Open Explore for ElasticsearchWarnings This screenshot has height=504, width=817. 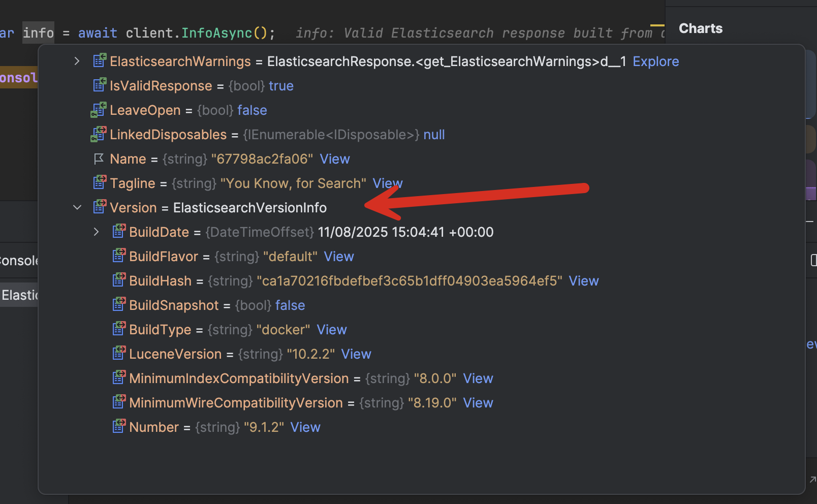click(x=655, y=61)
